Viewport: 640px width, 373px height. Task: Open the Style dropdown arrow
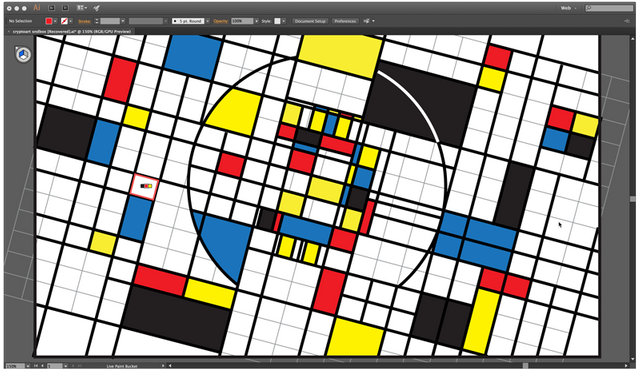point(284,21)
